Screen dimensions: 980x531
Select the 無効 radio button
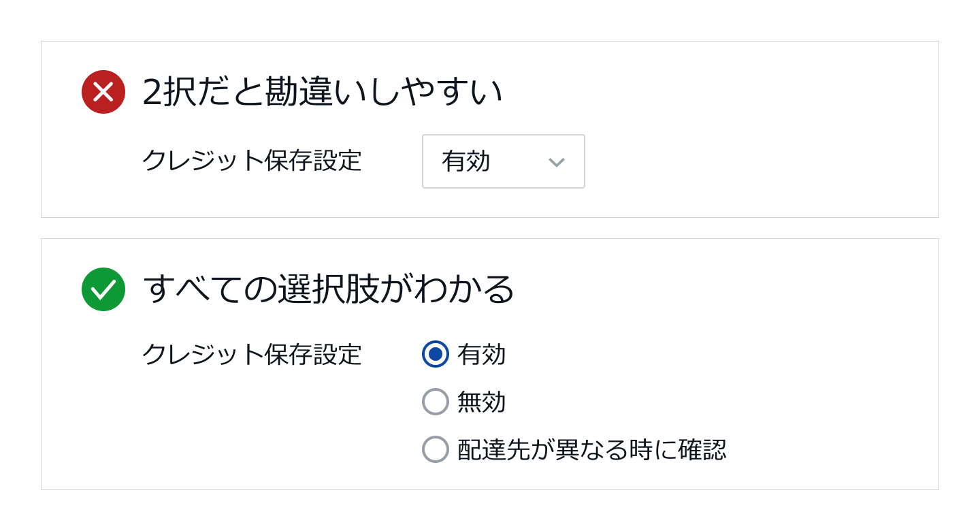436,402
